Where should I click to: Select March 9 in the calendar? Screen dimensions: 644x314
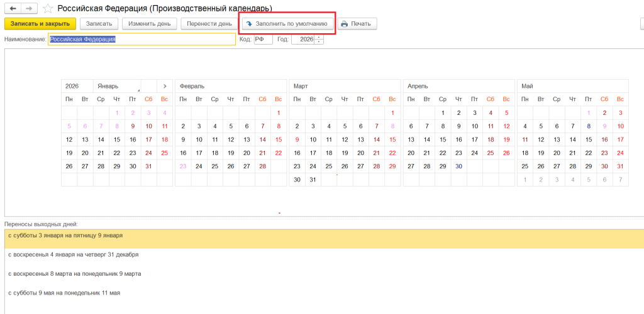[297, 140]
